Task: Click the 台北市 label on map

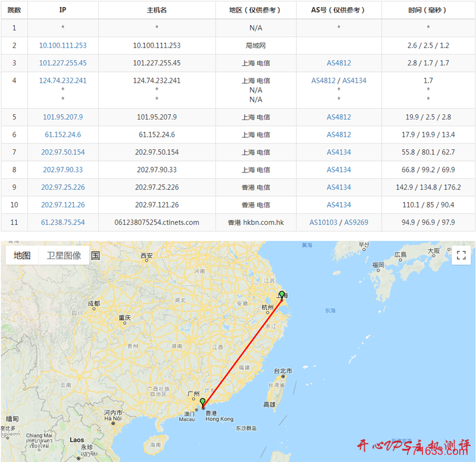Action: pos(283,371)
